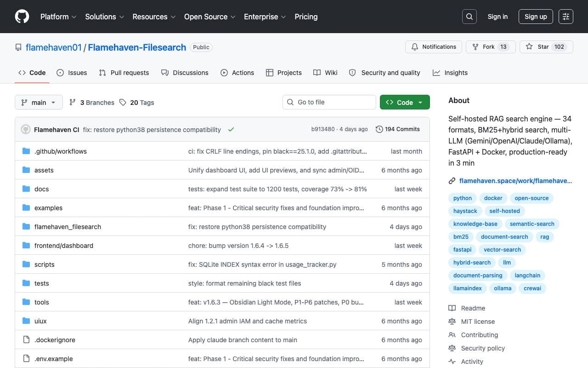
Task: Open the tools folder
Action: [41, 302]
